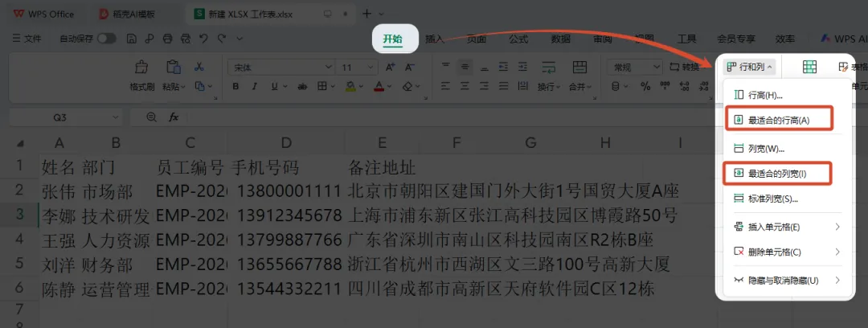The image size is (868, 328).
Task: Select the cell containing 13912345678
Action: (x=286, y=215)
